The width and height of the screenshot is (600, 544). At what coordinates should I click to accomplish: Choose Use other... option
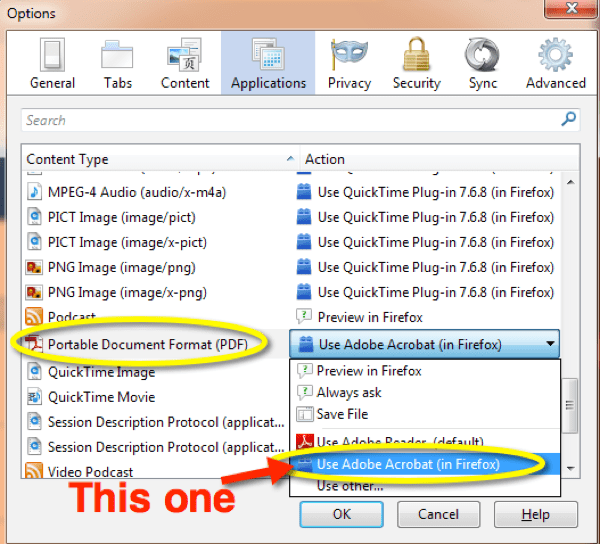425,486
